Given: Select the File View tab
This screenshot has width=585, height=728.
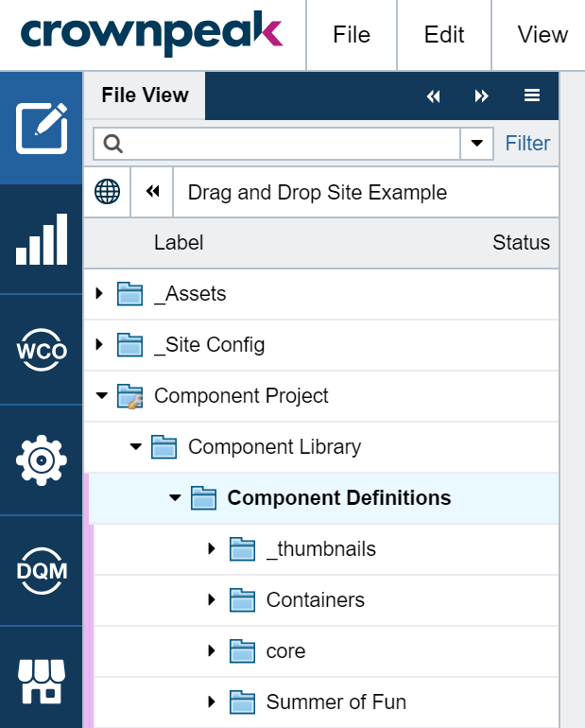Looking at the screenshot, I should click(x=145, y=95).
